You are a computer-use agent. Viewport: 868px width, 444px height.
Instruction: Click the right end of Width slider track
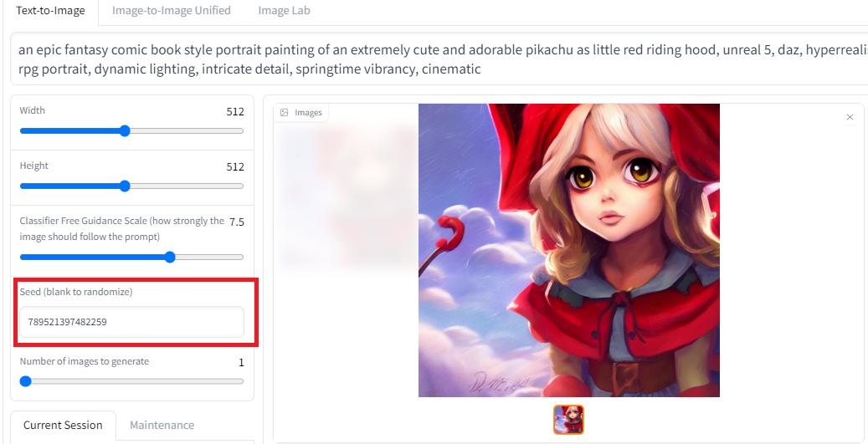241,131
